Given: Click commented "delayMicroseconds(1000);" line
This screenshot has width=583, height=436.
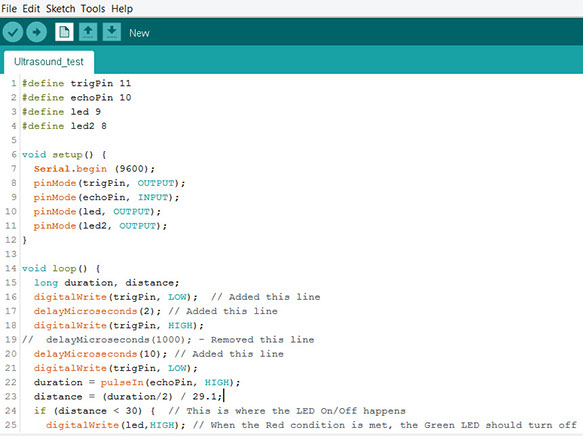Looking at the screenshot, I should pyautogui.click(x=119, y=340).
